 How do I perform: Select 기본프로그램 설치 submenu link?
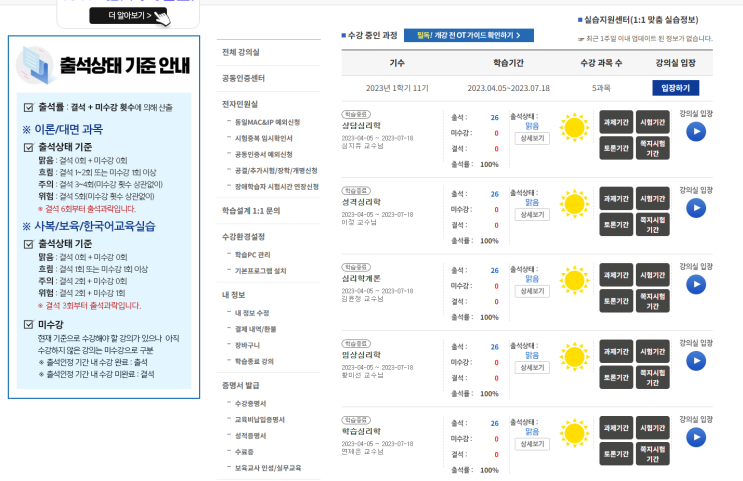[x=260, y=271]
